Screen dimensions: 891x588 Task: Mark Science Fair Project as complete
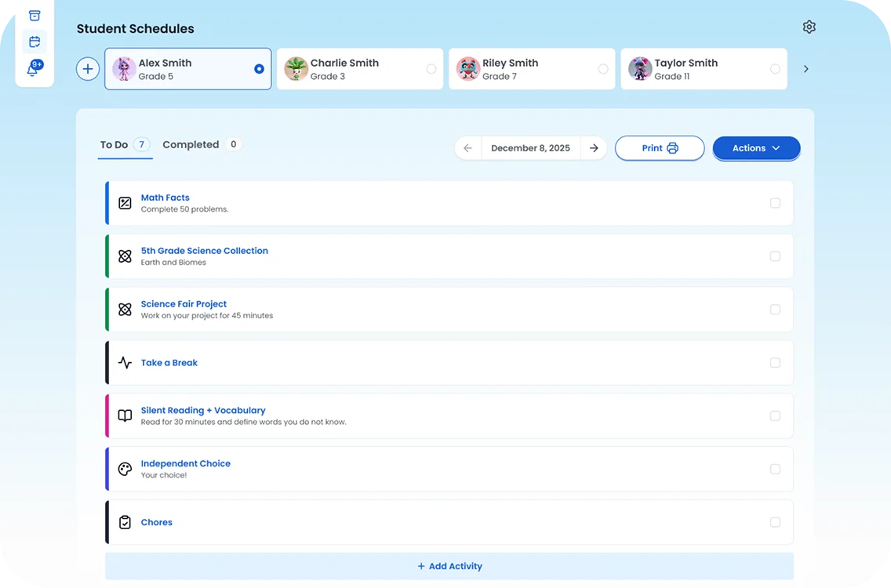coord(775,310)
